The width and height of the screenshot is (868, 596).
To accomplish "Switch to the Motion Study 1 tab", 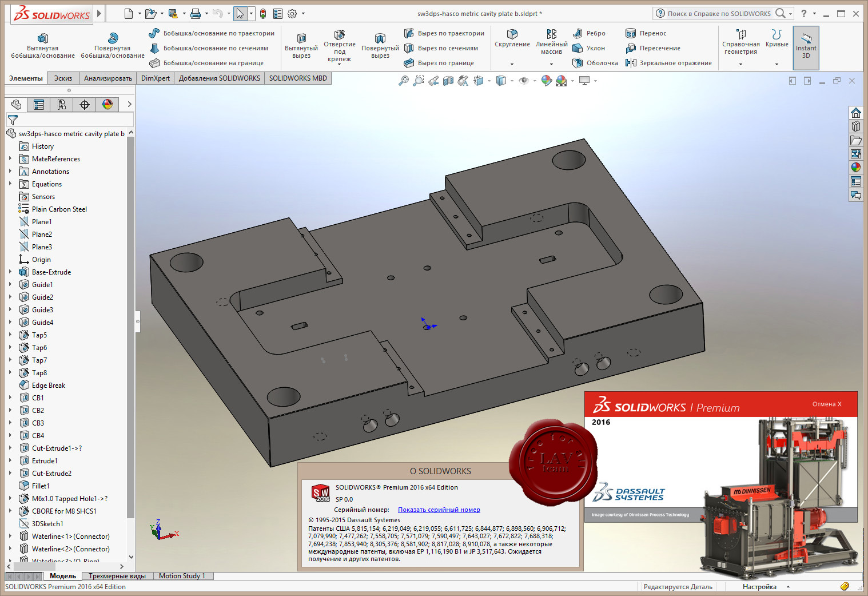I will [182, 576].
